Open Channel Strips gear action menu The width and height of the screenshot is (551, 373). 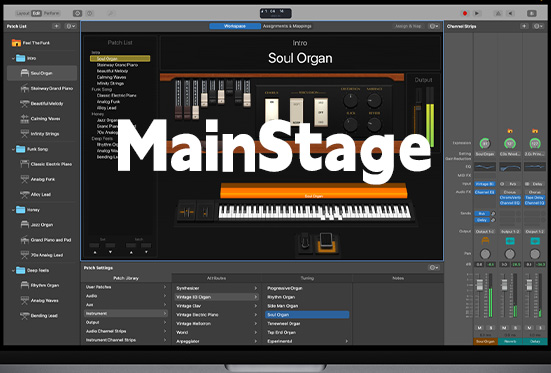click(x=538, y=26)
